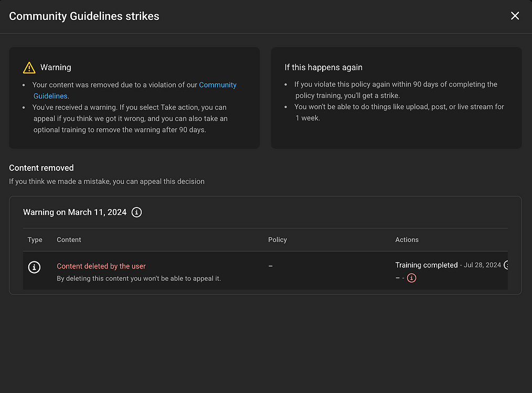Click red info icon under Training completed
This screenshot has width=532, height=393.
[411, 278]
